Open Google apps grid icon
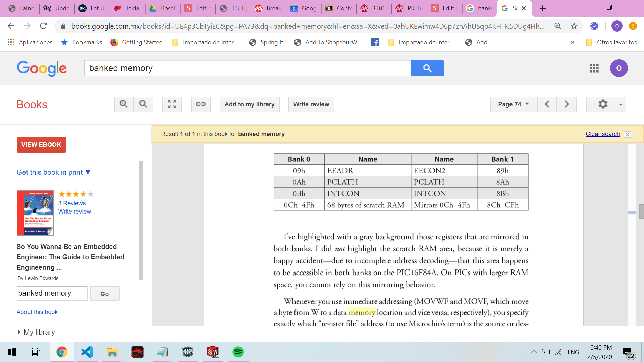The height and width of the screenshot is (362, 644). pos(594,68)
